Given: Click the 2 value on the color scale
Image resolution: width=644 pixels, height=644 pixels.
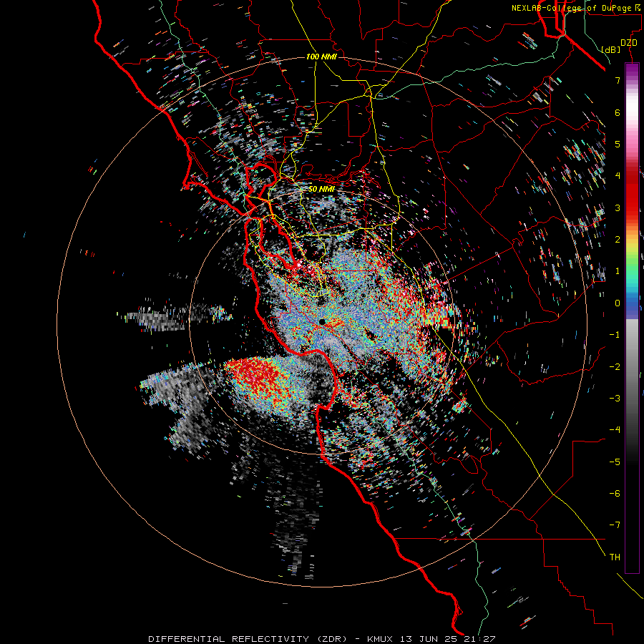Looking at the screenshot, I should (618, 240).
